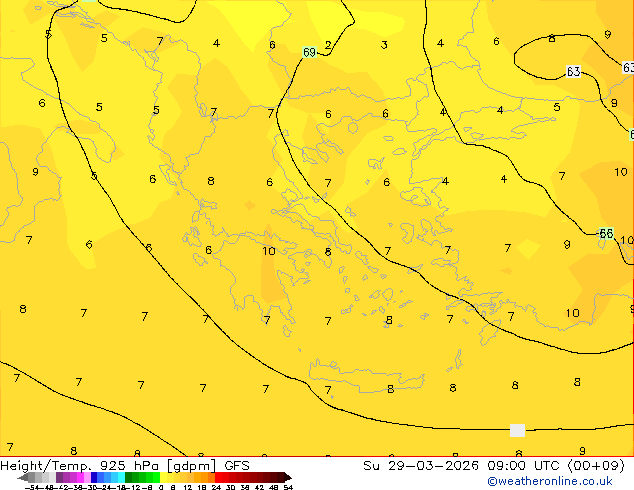This screenshot has width=634, height=490.
Task: Select the cyan swatch in the color scale
Action: [x=122, y=477]
